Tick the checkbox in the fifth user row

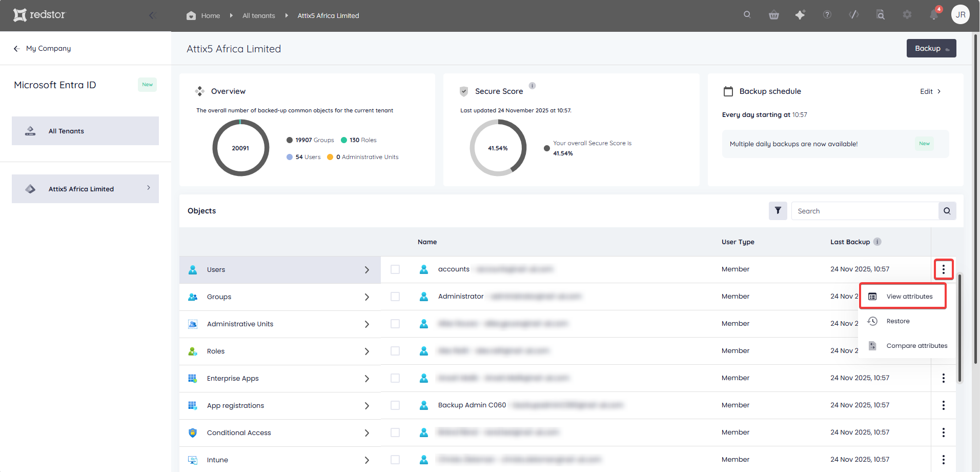pyautogui.click(x=395, y=378)
